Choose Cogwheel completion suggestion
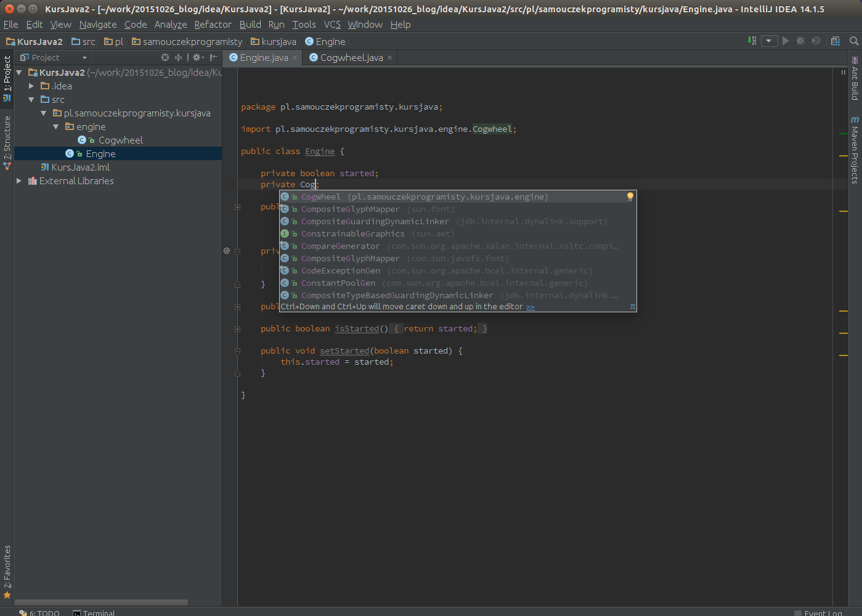 (458, 197)
